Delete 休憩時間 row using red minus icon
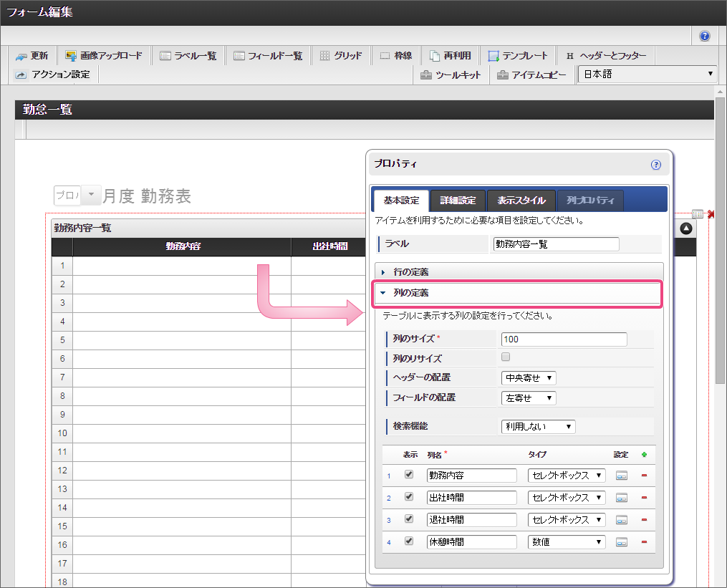 [644, 542]
